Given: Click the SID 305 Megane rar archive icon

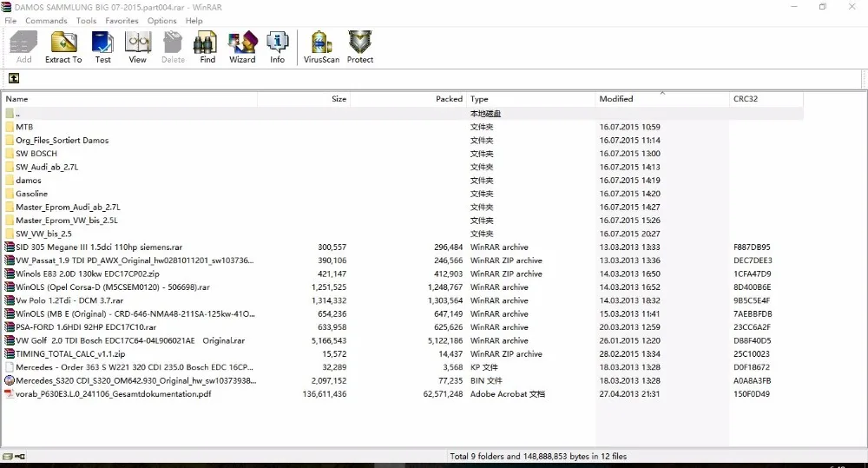Looking at the screenshot, I should coord(10,247).
